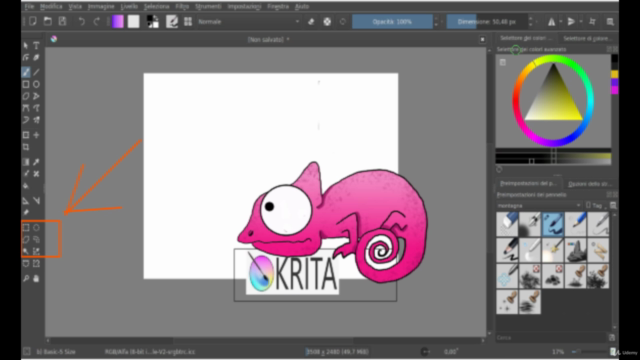
Task: Select the eraser brush preset thumbnail
Action: point(507,224)
